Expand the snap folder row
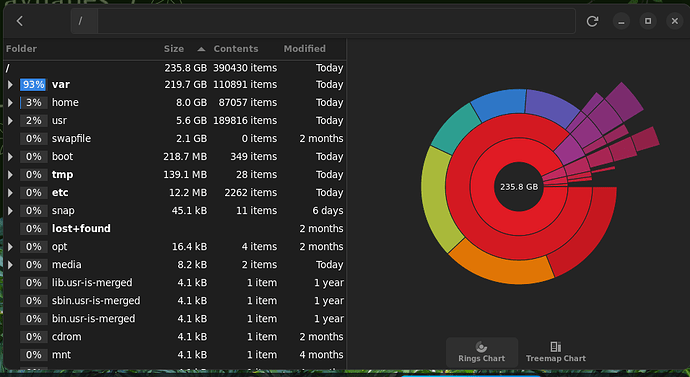This screenshot has height=377, width=690. point(10,211)
